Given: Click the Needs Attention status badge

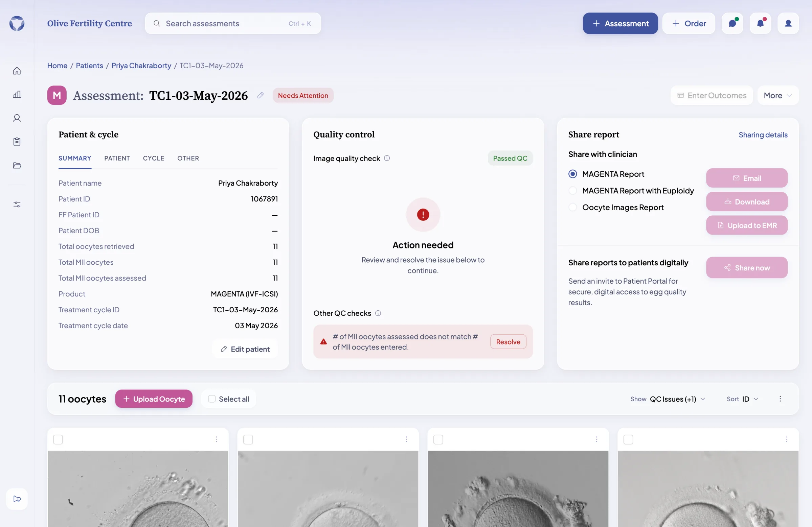Looking at the screenshot, I should pyautogui.click(x=303, y=95).
